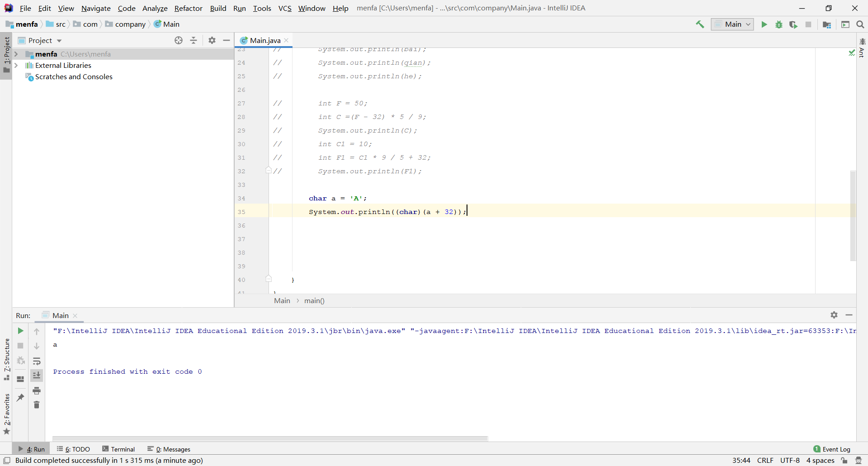Open Run panel settings gear
Image resolution: width=868 pixels, height=466 pixels.
pos(834,315)
